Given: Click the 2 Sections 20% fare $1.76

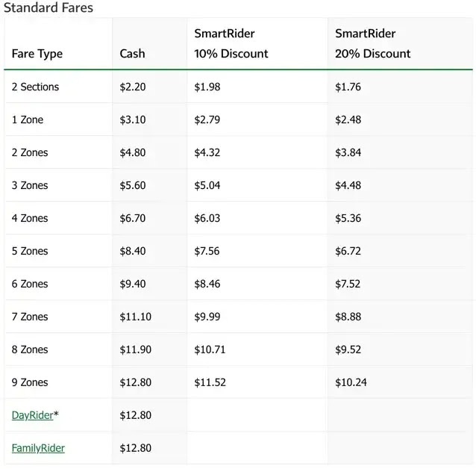Looking at the screenshot, I should pos(348,87).
